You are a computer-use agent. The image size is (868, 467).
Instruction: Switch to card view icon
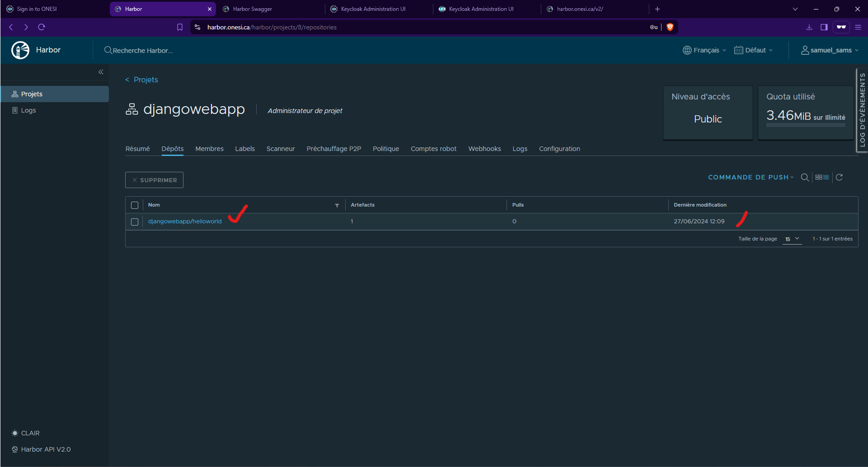pyautogui.click(x=819, y=177)
